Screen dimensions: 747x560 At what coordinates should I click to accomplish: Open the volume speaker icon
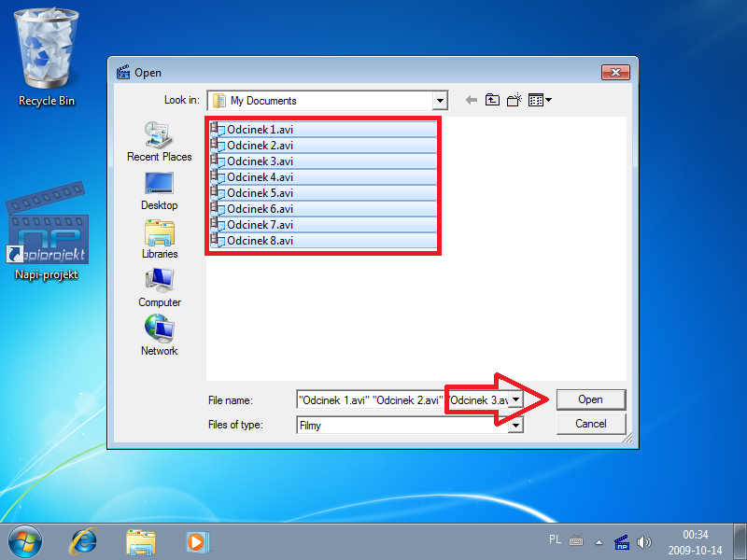coord(643,542)
